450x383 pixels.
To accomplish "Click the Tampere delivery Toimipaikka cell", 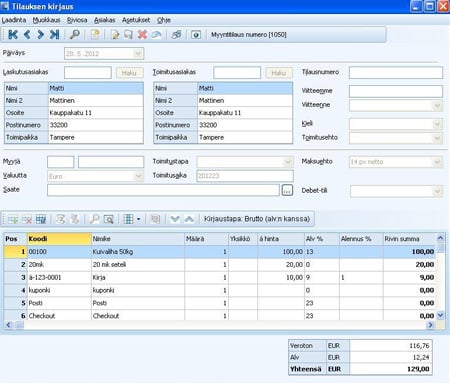I will (245, 137).
